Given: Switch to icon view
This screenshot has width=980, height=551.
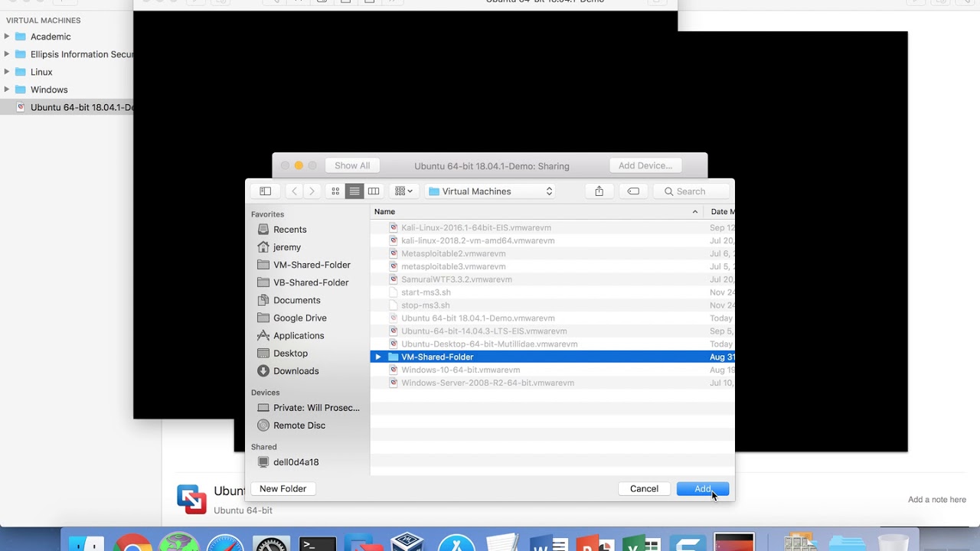Looking at the screenshot, I should click(x=335, y=191).
